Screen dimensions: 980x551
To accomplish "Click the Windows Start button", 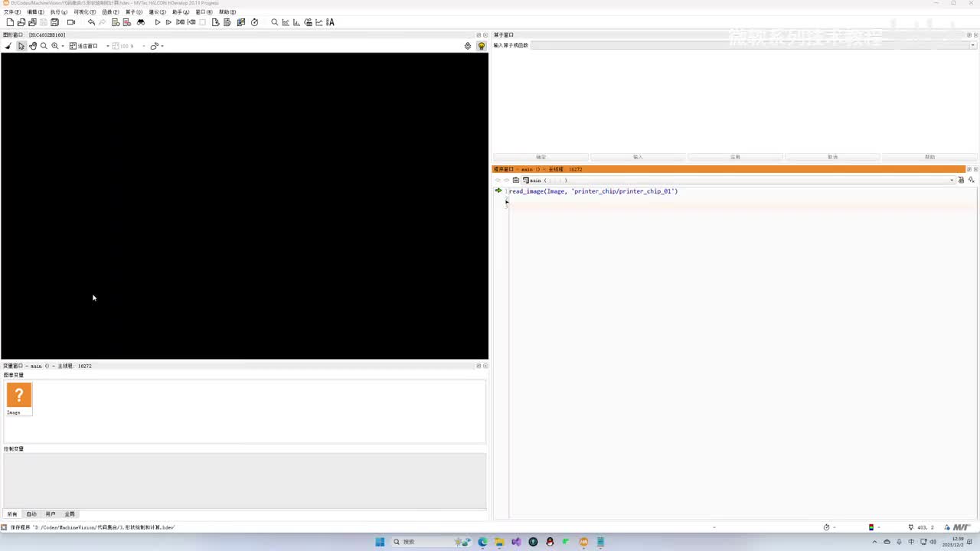I will click(380, 542).
